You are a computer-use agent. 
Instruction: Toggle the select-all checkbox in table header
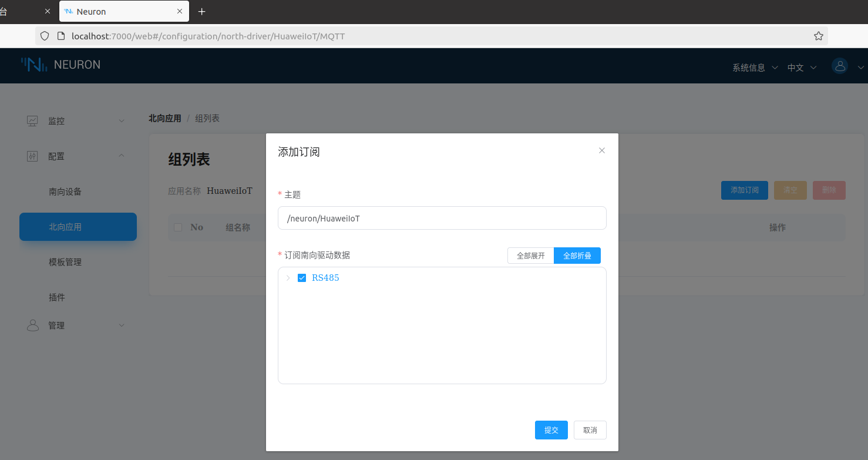[178, 227]
